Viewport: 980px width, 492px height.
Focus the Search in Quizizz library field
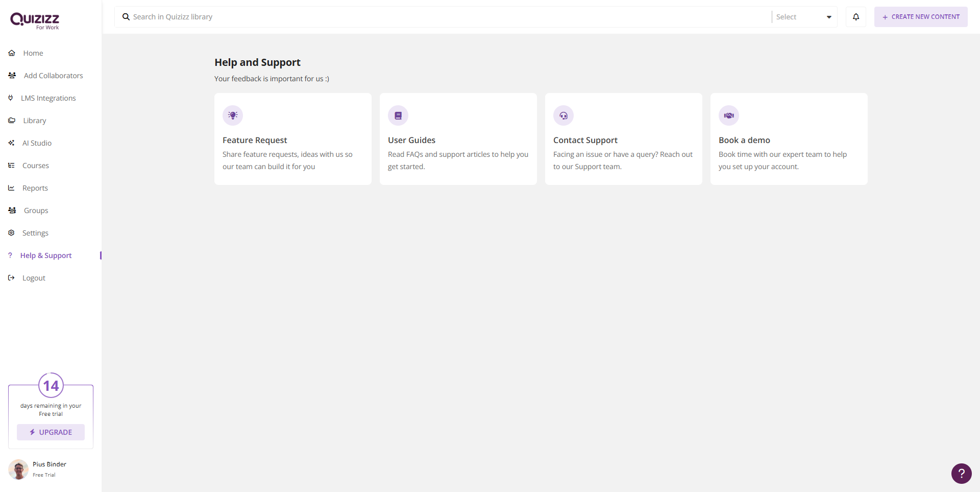click(449, 17)
